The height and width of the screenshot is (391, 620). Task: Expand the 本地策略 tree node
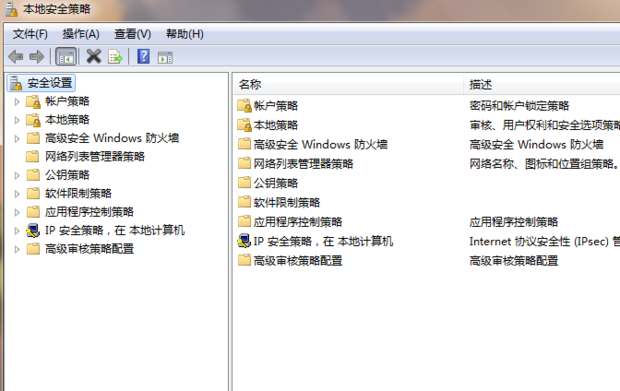click(17, 120)
